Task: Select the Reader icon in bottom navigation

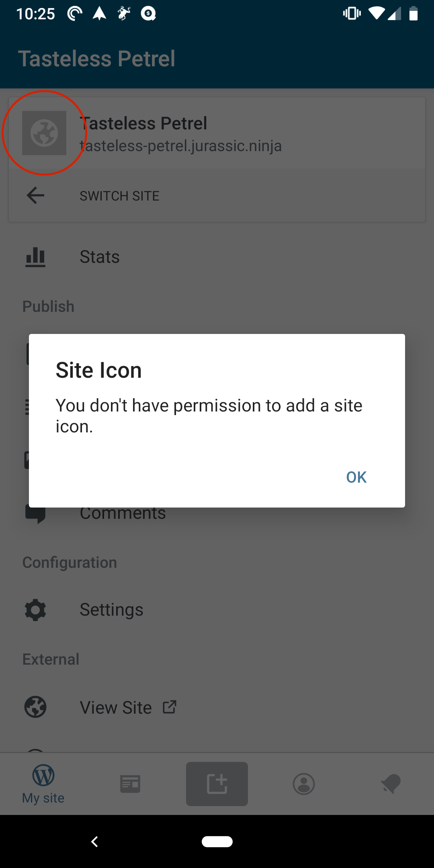Action: [130, 783]
